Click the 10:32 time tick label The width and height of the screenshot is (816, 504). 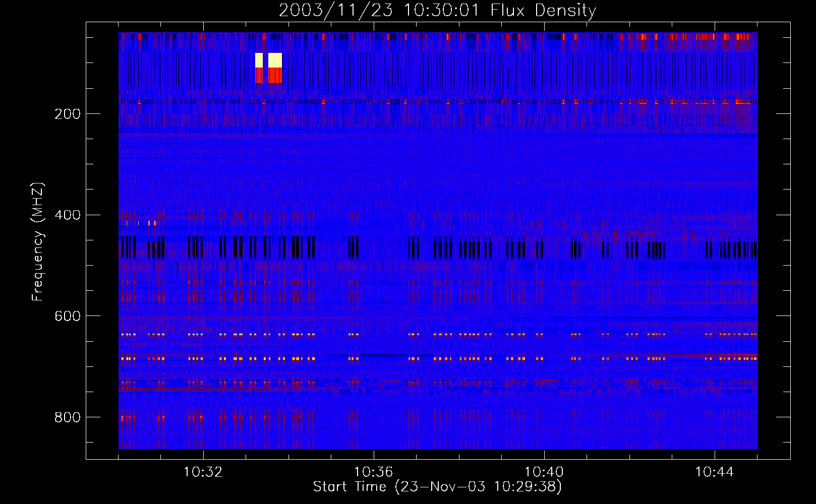click(203, 472)
